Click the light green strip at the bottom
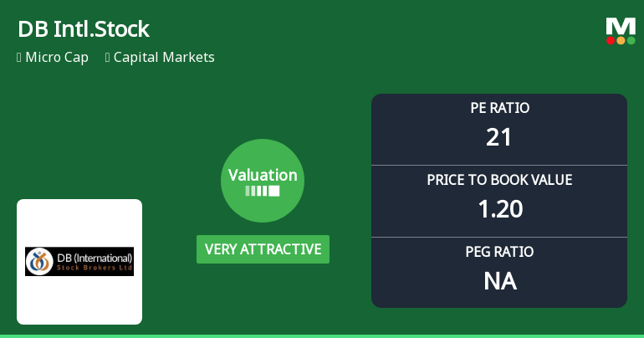 click(322, 335)
